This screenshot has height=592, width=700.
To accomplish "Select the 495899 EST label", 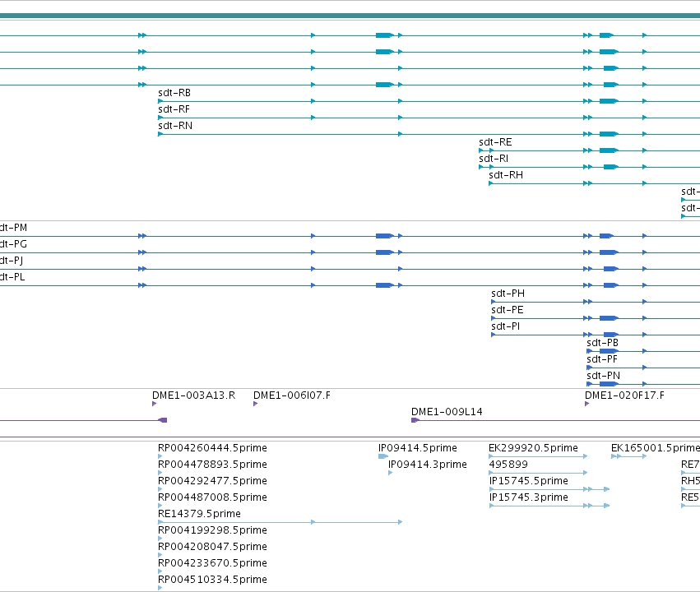I will (508, 465).
